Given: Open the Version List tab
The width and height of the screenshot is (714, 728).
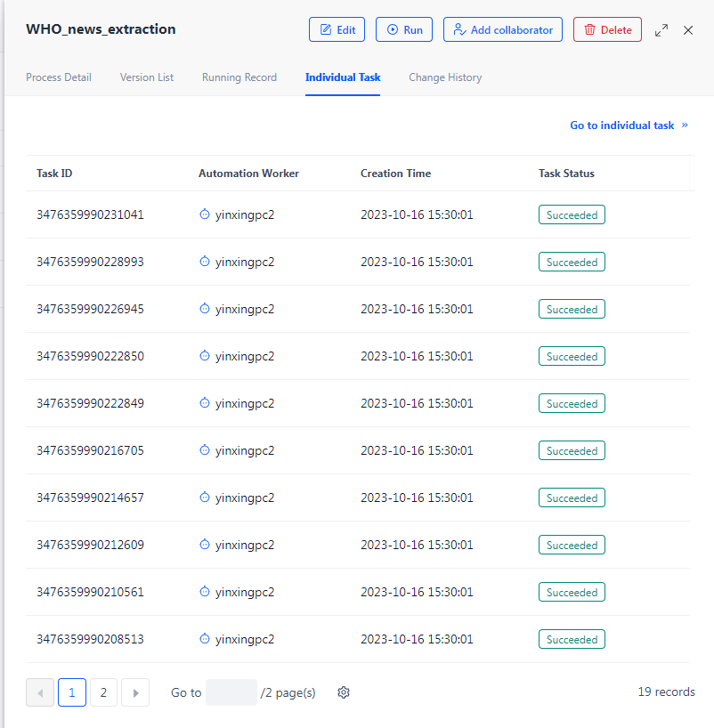Looking at the screenshot, I should [x=147, y=77].
